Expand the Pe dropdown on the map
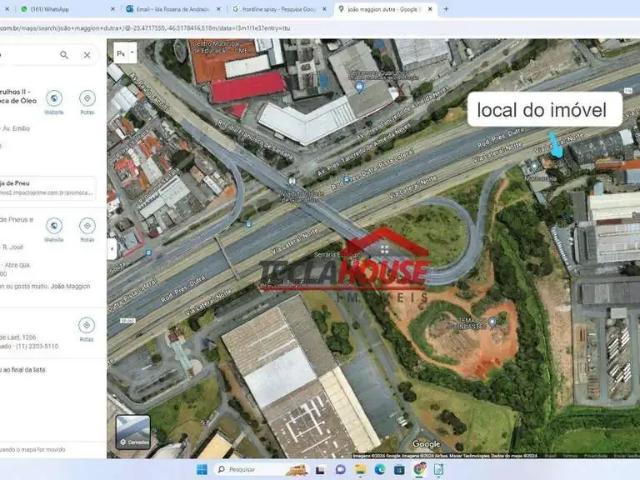The width and height of the screenshot is (640, 480). (x=125, y=54)
